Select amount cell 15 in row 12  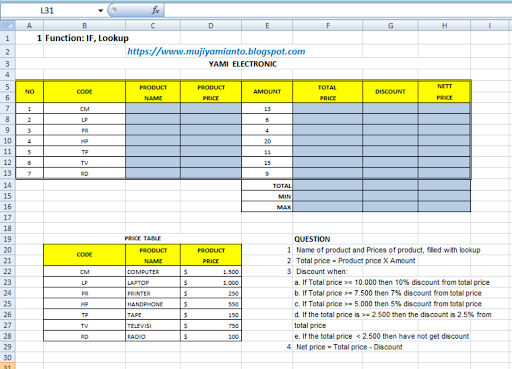click(267, 163)
